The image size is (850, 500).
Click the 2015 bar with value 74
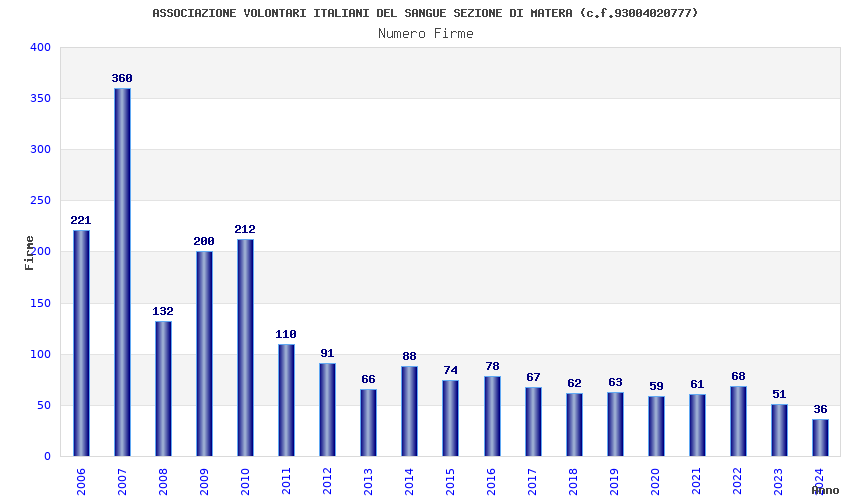point(450,418)
